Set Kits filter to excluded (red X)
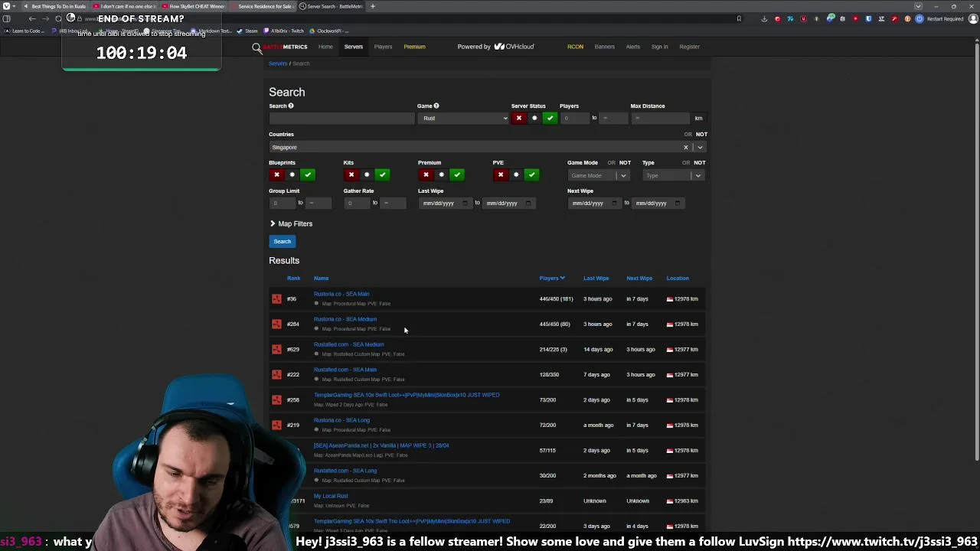 pos(351,174)
